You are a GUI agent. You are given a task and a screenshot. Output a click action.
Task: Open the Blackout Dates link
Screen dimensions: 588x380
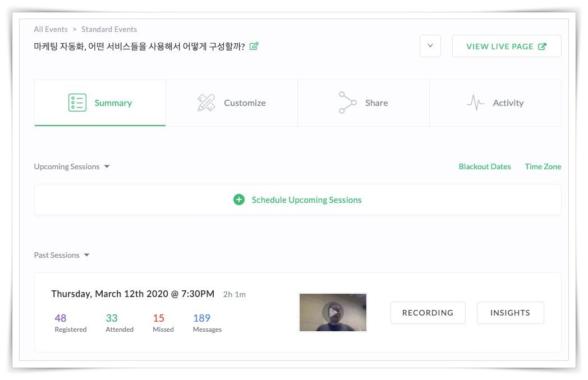(x=485, y=166)
